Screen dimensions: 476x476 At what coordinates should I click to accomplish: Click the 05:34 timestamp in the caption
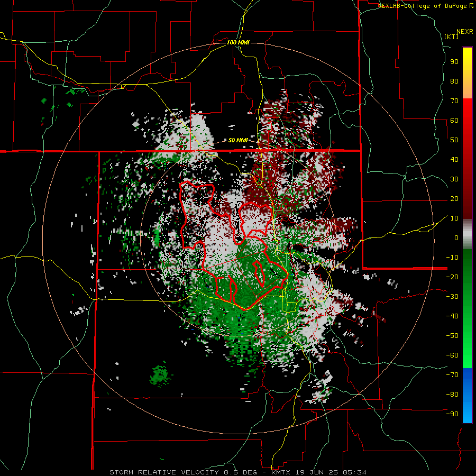point(354,472)
